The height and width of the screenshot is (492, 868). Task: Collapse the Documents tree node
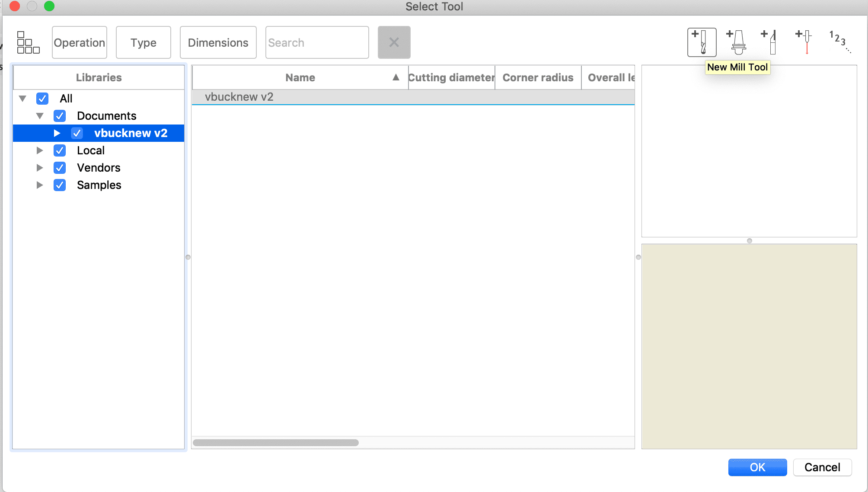40,116
